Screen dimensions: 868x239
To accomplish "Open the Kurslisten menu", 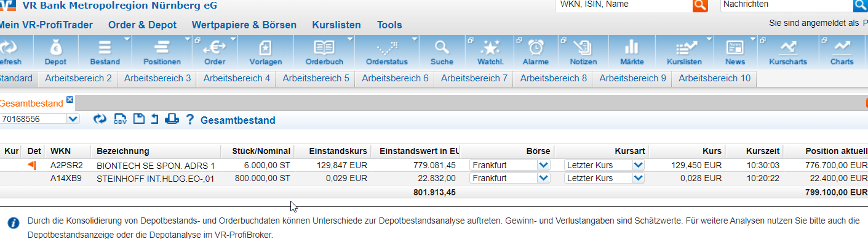I will click(x=336, y=25).
